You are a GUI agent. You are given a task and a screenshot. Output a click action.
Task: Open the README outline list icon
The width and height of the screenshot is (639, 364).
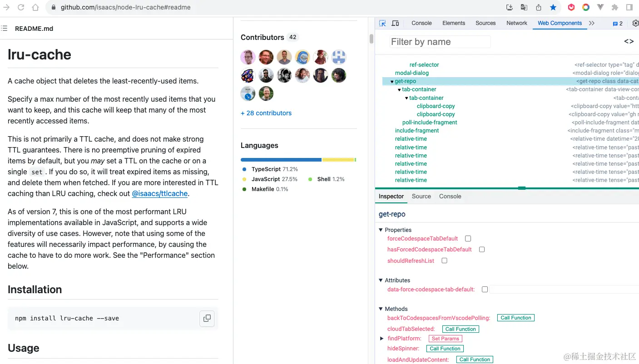click(x=4, y=29)
